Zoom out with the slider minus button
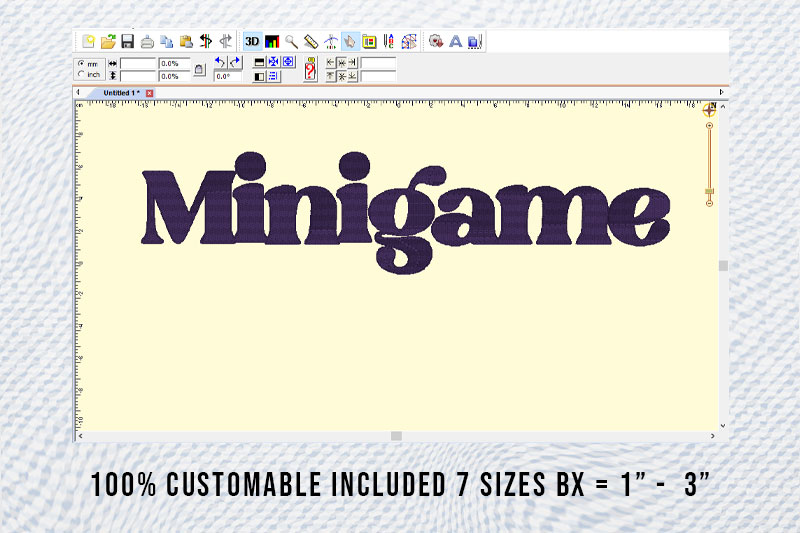Viewport: 800px width, 533px height. coord(709,204)
